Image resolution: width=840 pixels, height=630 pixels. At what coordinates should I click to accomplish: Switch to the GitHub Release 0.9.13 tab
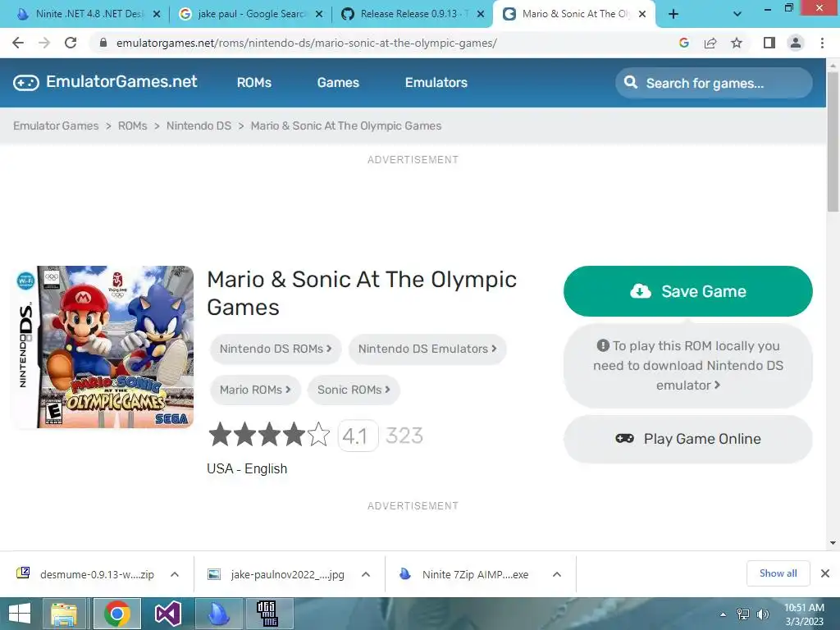coord(412,14)
